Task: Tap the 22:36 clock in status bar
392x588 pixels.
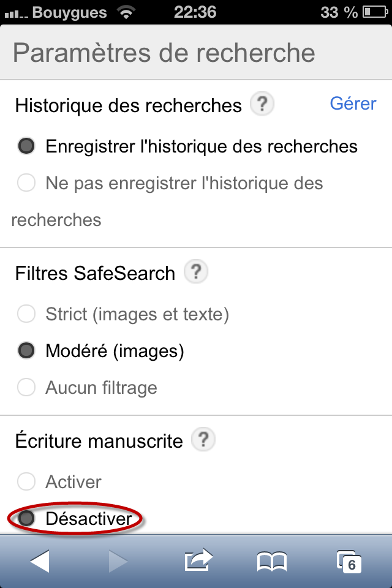Action: pos(195,12)
